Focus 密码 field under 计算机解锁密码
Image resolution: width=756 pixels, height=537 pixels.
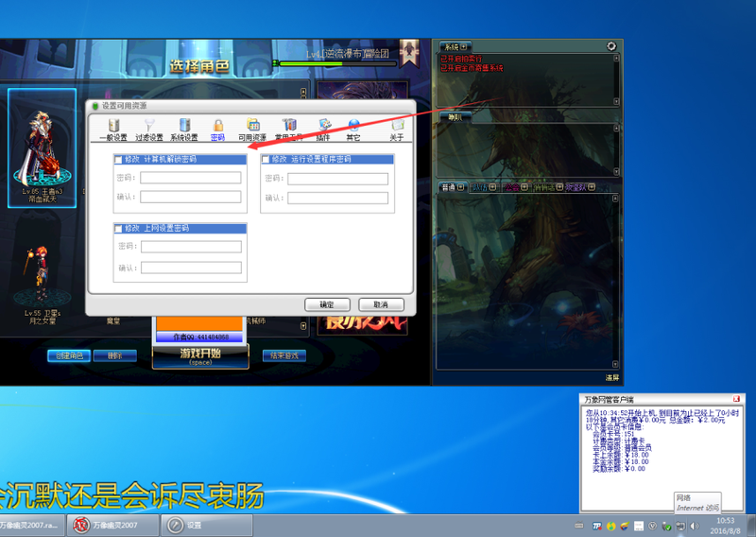[191, 178]
